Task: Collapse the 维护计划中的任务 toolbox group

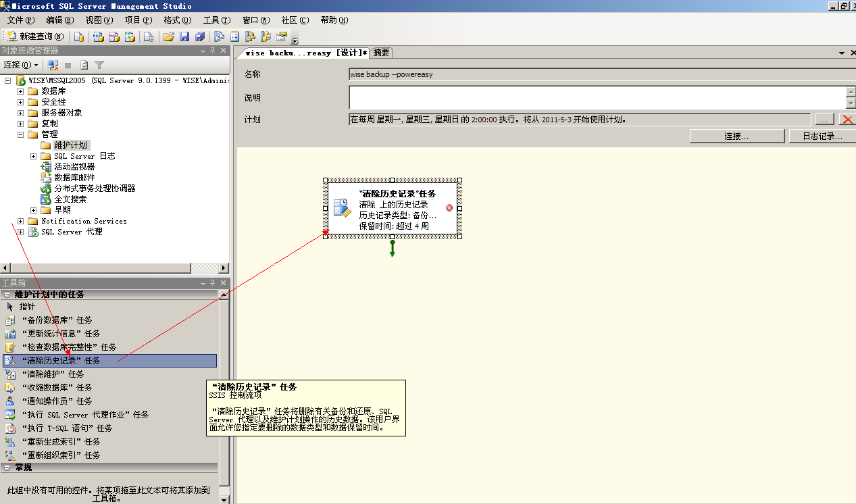Action: point(7,295)
